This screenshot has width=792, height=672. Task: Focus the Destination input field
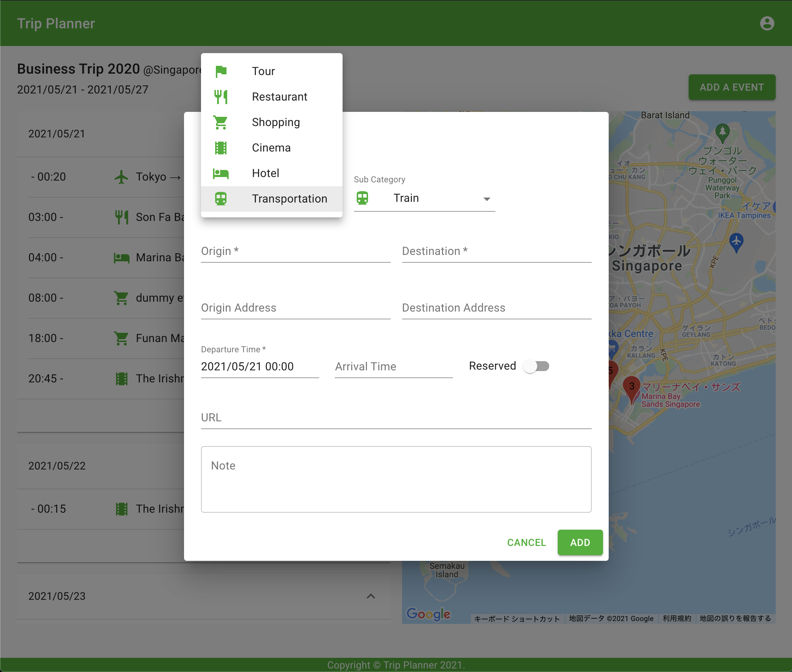coord(497,251)
